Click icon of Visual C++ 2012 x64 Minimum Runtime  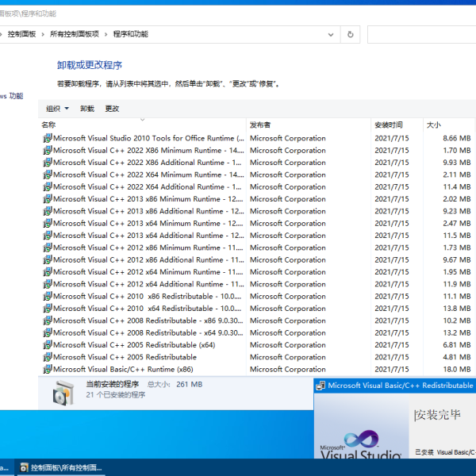[48, 272]
